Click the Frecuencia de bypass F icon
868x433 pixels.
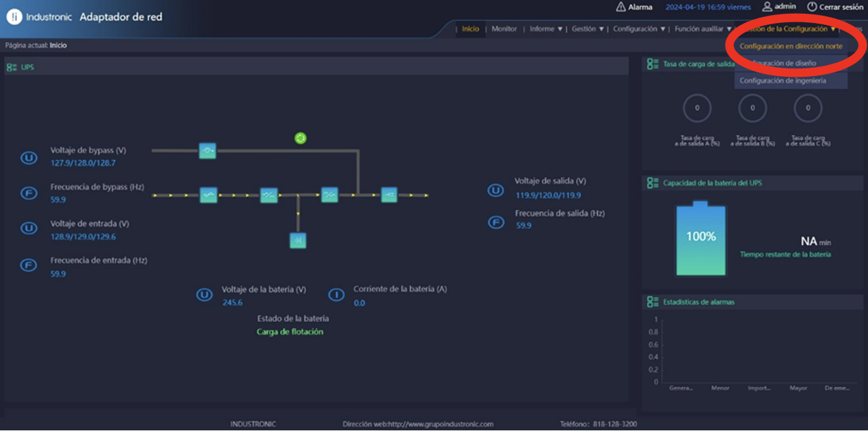point(28,194)
